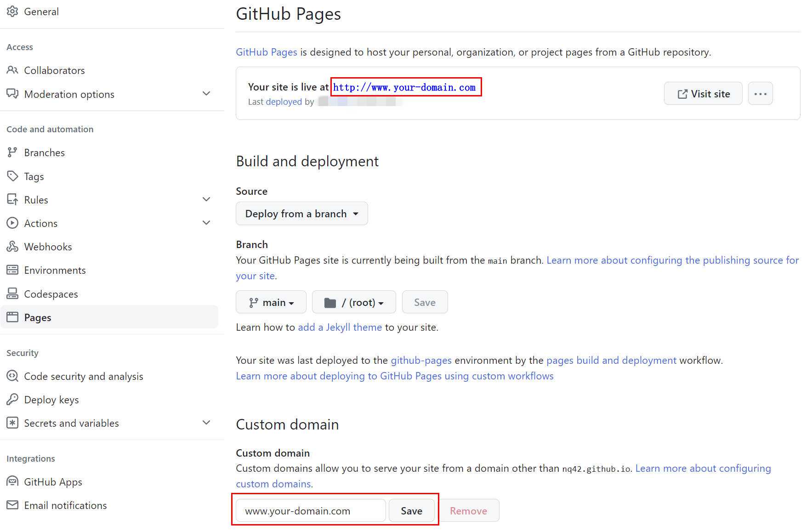Click the Pages browser icon
812x531 pixels.
pyautogui.click(x=12, y=317)
